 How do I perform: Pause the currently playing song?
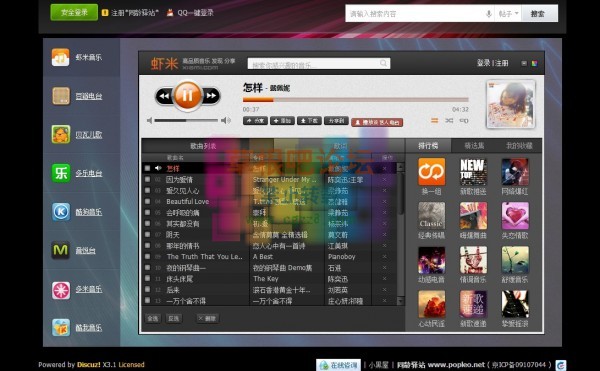tap(187, 95)
